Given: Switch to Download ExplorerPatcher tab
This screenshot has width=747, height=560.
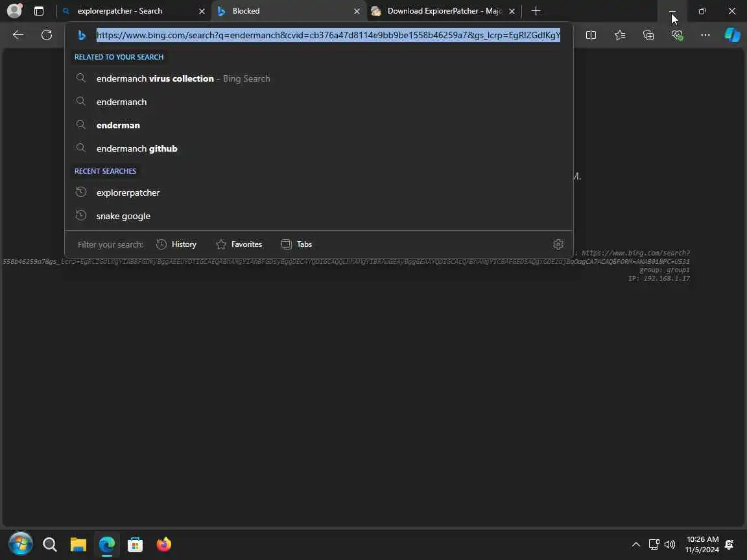Looking at the screenshot, I should (443, 11).
